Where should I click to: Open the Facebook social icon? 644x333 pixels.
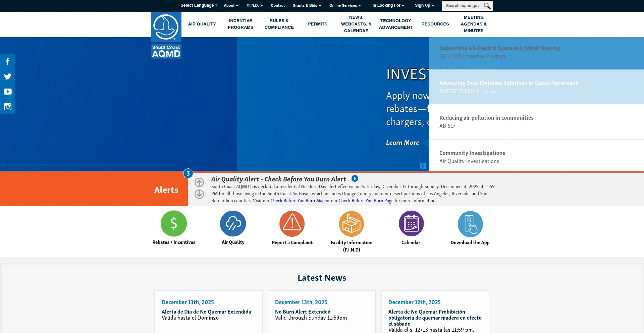[x=7, y=61]
